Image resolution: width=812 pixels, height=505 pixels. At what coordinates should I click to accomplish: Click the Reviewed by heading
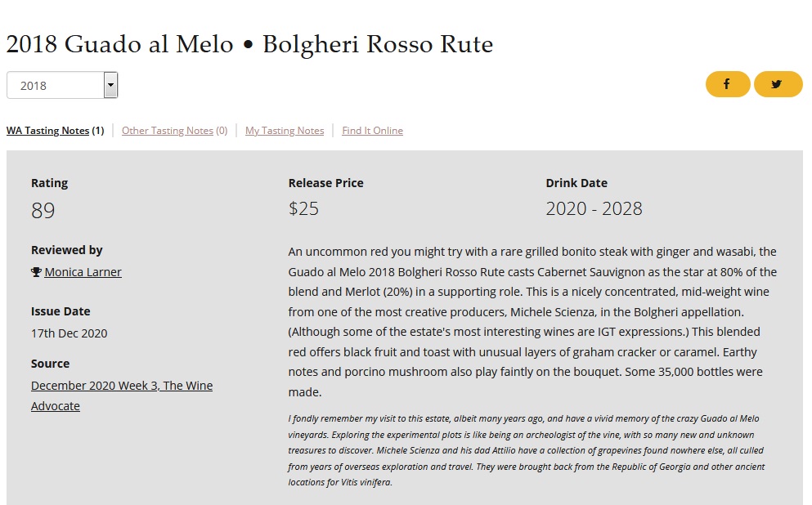[x=67, y=250]
